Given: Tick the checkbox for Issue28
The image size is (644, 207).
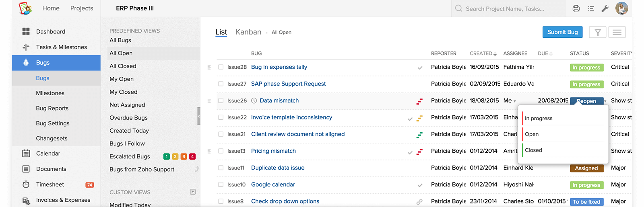Looking at the screenshot, I should pyautogui.click(x=221, y=67).
